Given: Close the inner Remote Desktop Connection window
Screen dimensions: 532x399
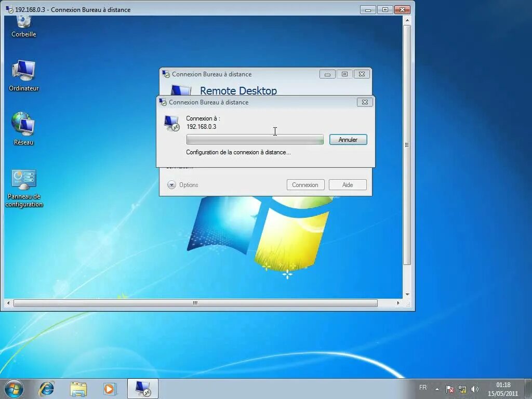Looking at the screenshot, I should point(362,74).
